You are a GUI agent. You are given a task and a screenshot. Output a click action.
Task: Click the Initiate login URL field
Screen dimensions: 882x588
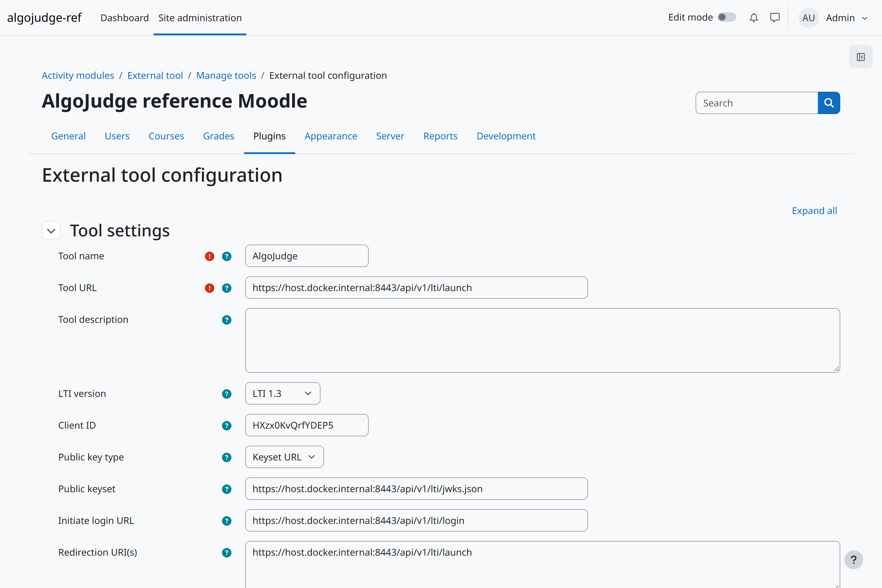pos(416,520)
